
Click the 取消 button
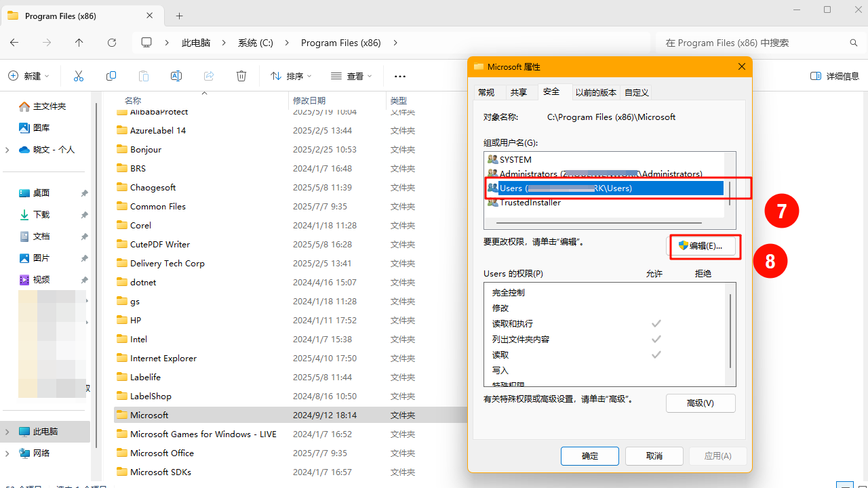[654, 455]
